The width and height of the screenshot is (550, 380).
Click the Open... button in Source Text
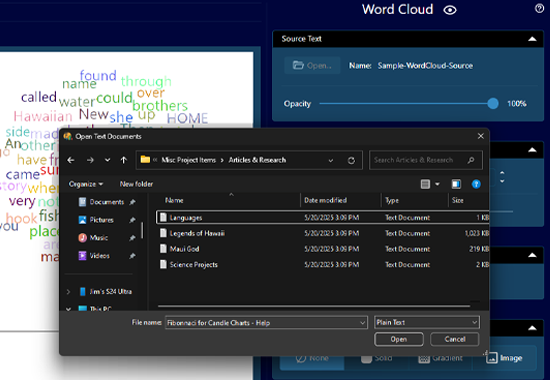tap(312, 65)
